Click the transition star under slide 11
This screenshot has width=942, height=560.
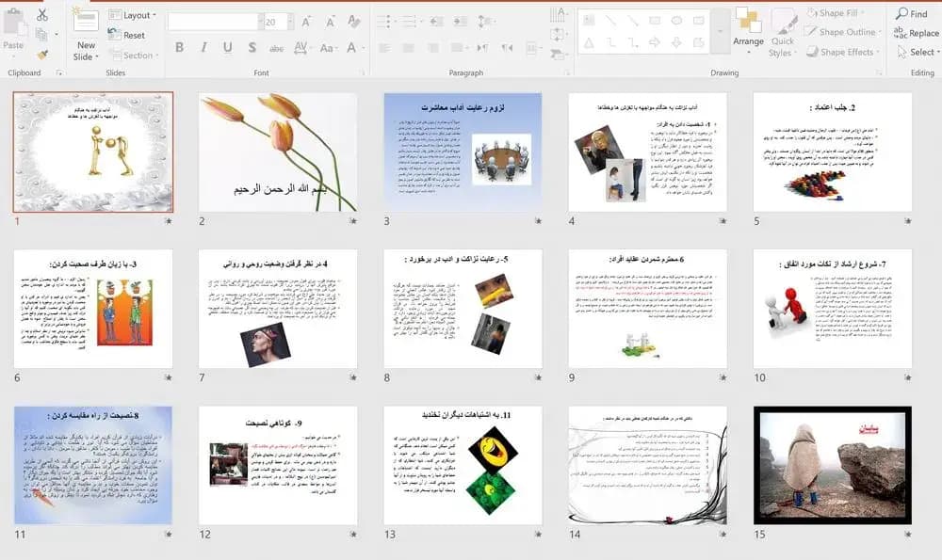click(169, 535)
